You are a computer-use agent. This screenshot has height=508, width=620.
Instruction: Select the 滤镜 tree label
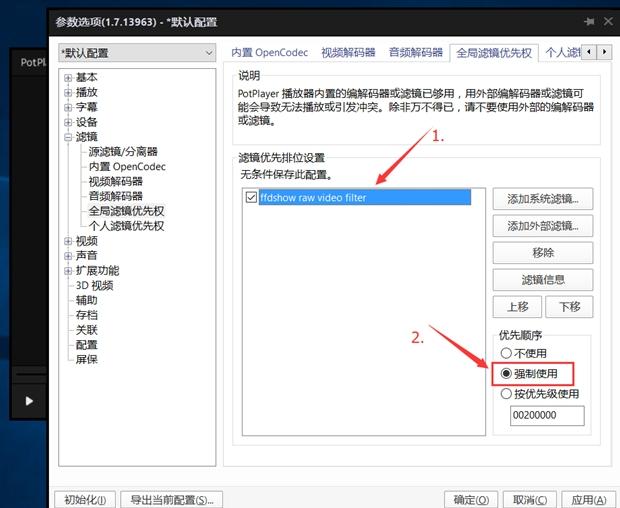click(87, 137)
